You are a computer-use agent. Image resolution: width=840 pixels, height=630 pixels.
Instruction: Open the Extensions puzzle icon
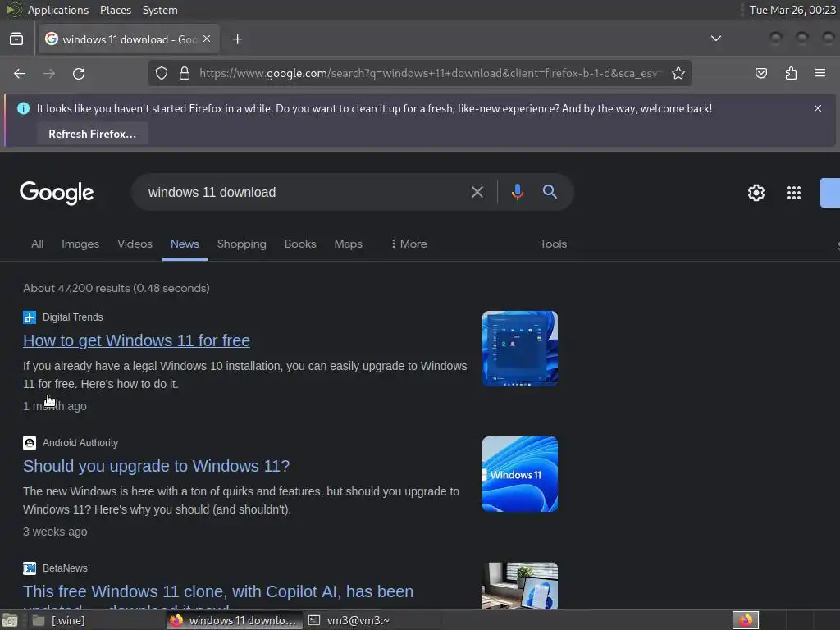coord(791,73)
